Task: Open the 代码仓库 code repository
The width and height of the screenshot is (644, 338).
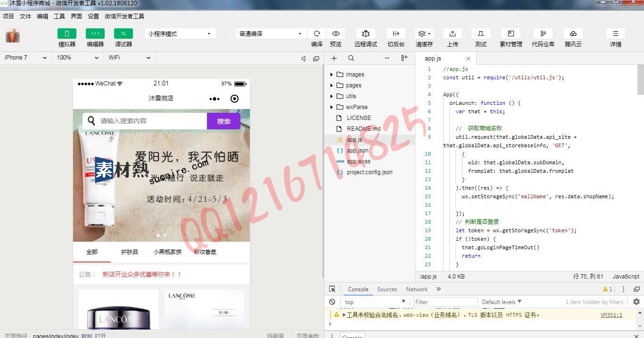Action: [543, 34]
